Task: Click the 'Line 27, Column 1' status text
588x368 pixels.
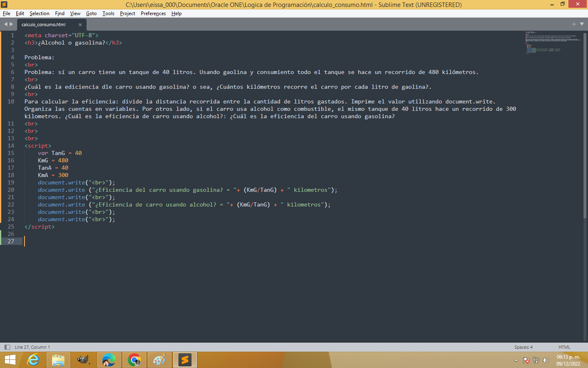Action: coord(32,347)
